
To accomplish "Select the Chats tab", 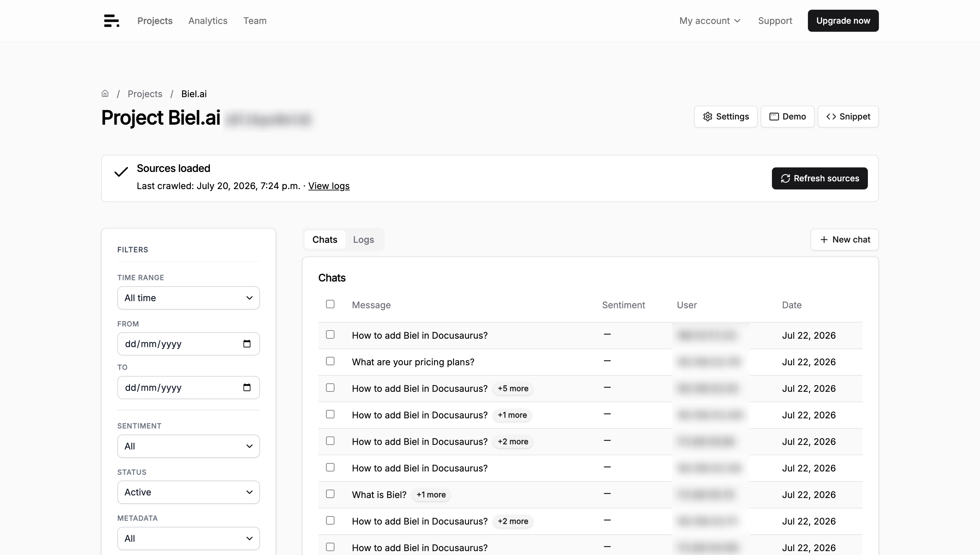I will pos(325,239).
